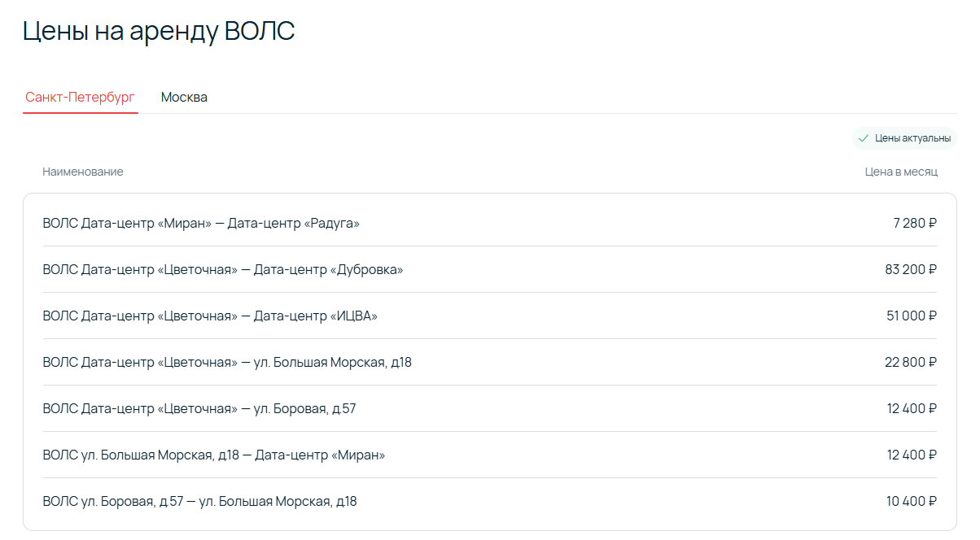Screen dimensions: 980x540
Task: Select ул. Большая Морская — «Миран» row name
Action: coord(214,455)
